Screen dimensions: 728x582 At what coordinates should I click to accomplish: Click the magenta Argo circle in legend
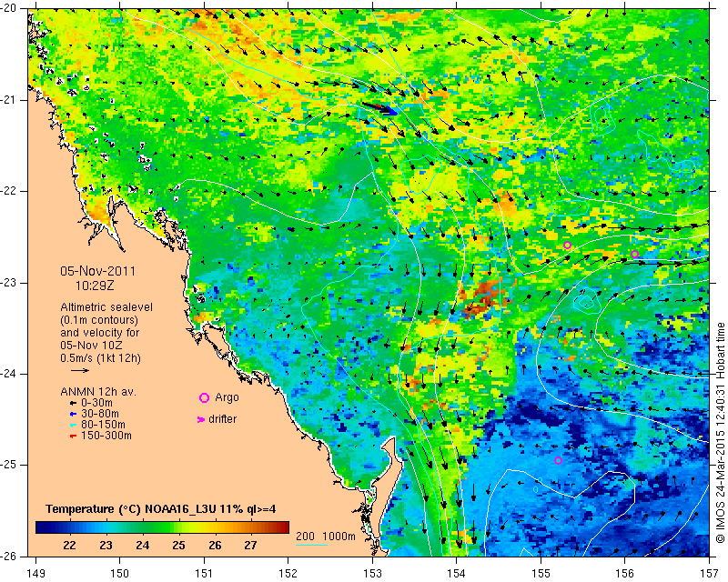[204, 397]
